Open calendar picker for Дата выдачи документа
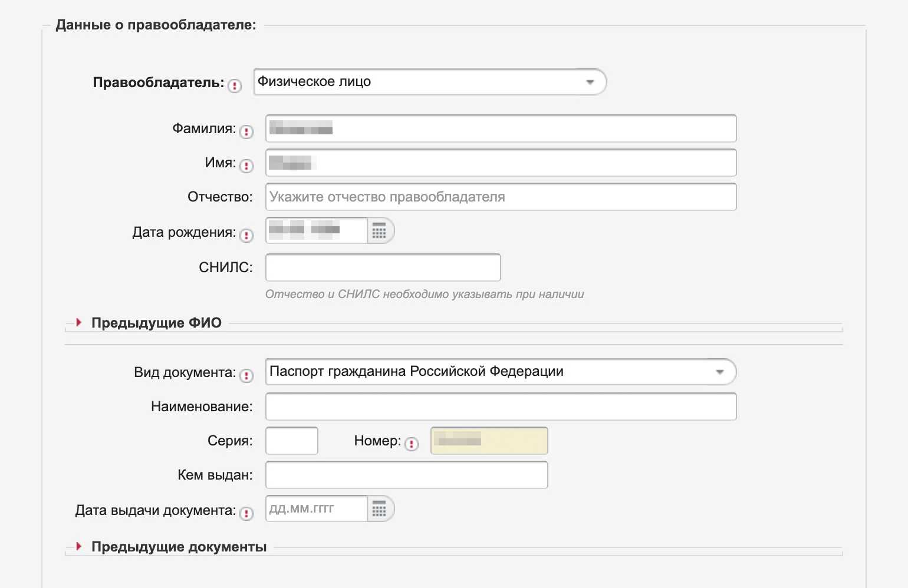 [x=380, y=509]
